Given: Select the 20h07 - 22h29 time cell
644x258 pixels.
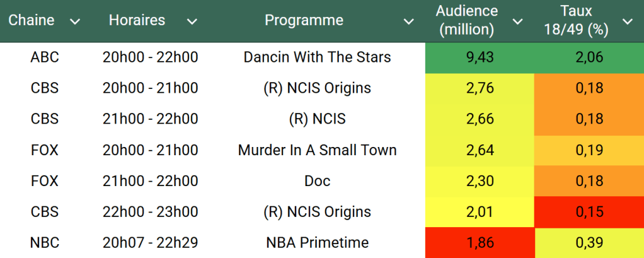Looking at the screenshot, I should click(150, 242).
